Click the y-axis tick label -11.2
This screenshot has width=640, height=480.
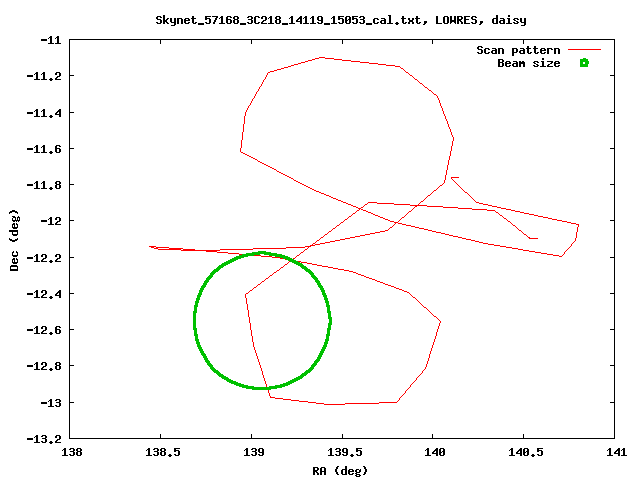pyautogui.click(x=44, y=76)
